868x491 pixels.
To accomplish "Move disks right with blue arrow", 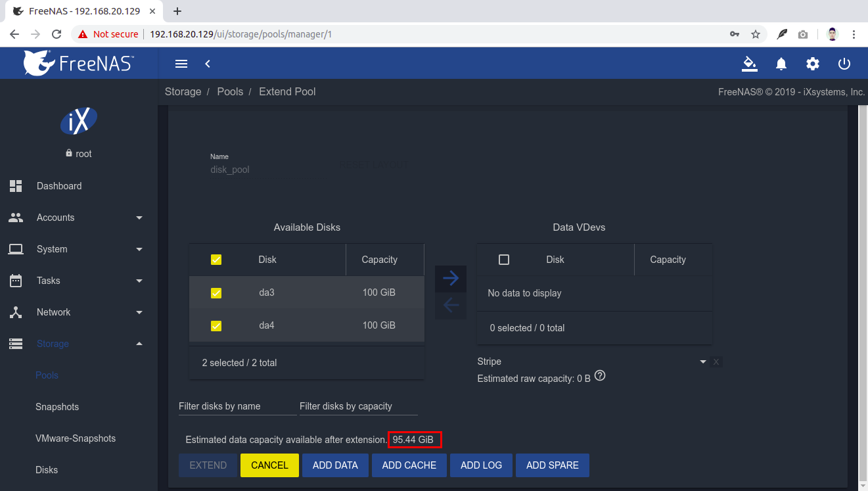I will pyautogui.click(x=451, y=278).
